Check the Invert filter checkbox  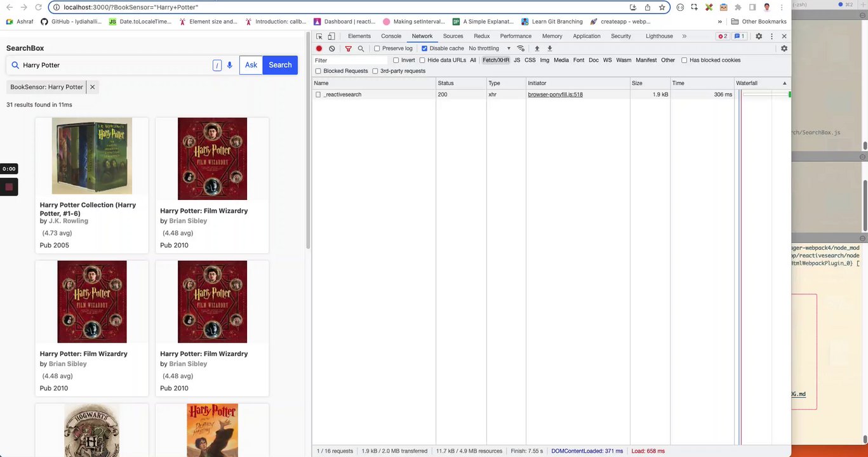pos(396,60)
